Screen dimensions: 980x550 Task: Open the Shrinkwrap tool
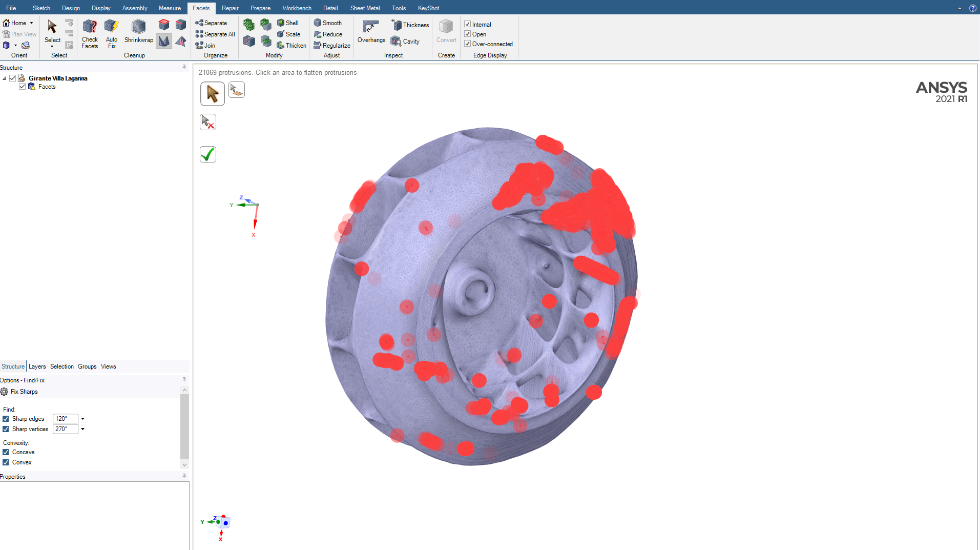[138, 32]
